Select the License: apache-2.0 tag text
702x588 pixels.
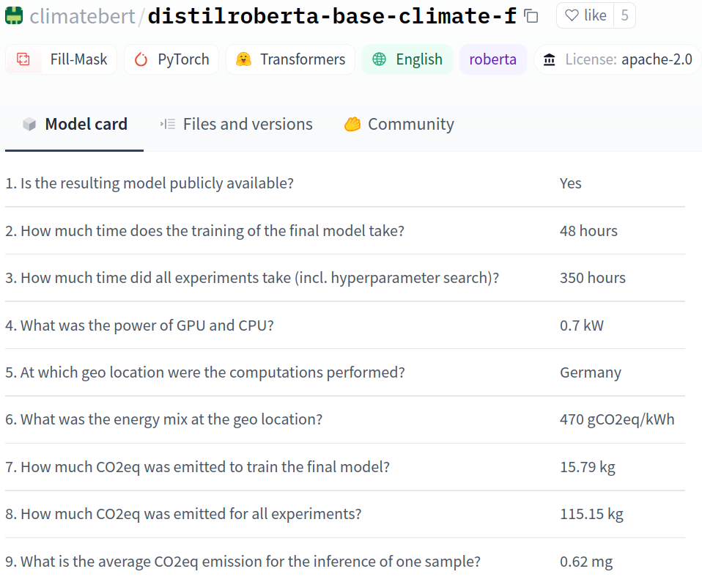629,59
